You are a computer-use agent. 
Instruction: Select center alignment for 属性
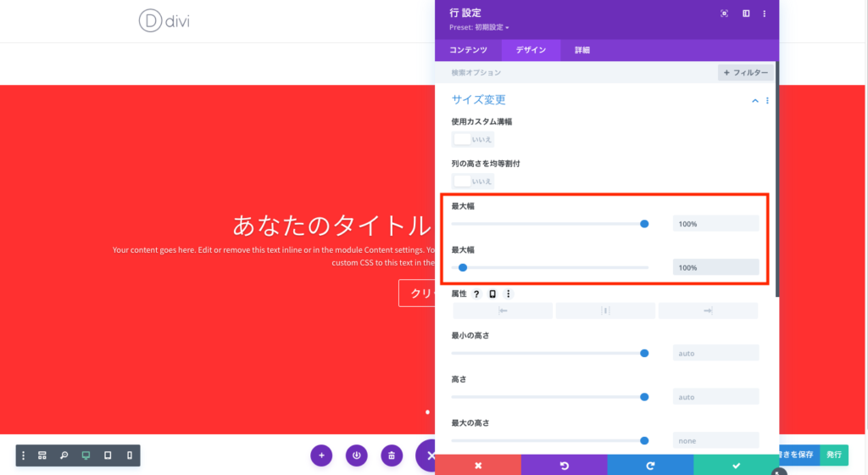[x=605, y=310]
